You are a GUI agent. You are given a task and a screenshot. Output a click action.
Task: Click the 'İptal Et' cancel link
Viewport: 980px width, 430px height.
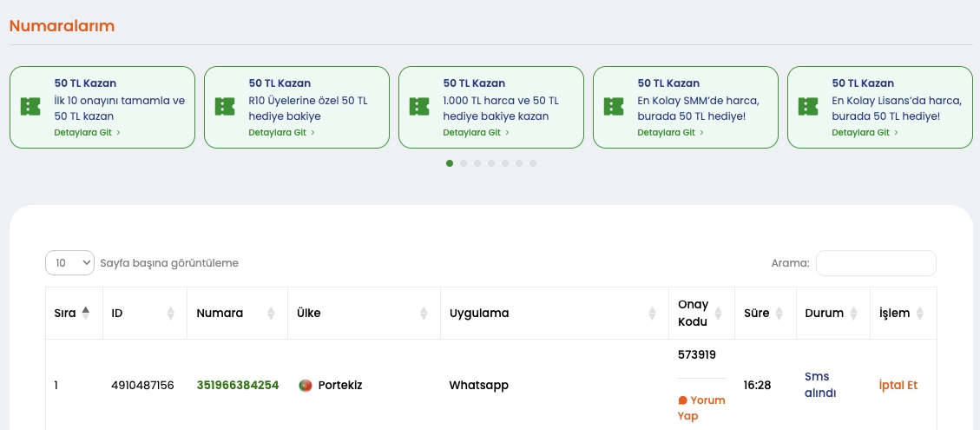click(x=898, y=385)
